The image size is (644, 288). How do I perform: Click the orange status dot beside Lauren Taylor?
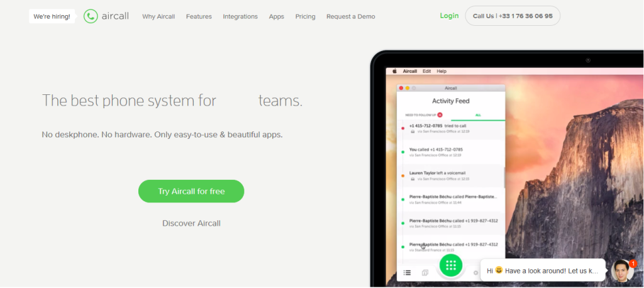coord(402,176)
